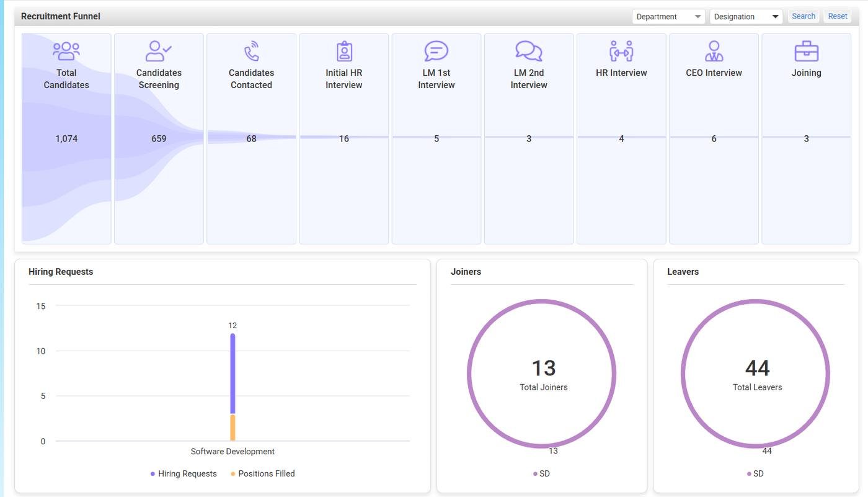Open the Department dropdown
Image resolution: width=868 pixels, height=497 pixels.
[669, 17]
